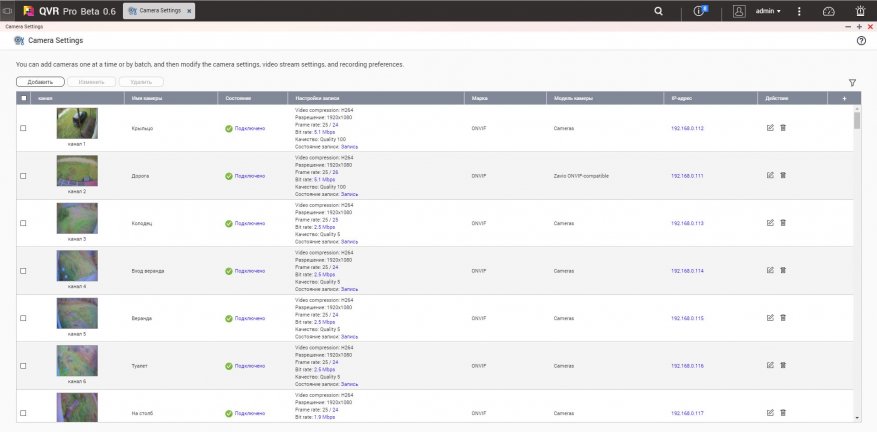Open the dashboard gauge icon

click(x=828, y=11)
